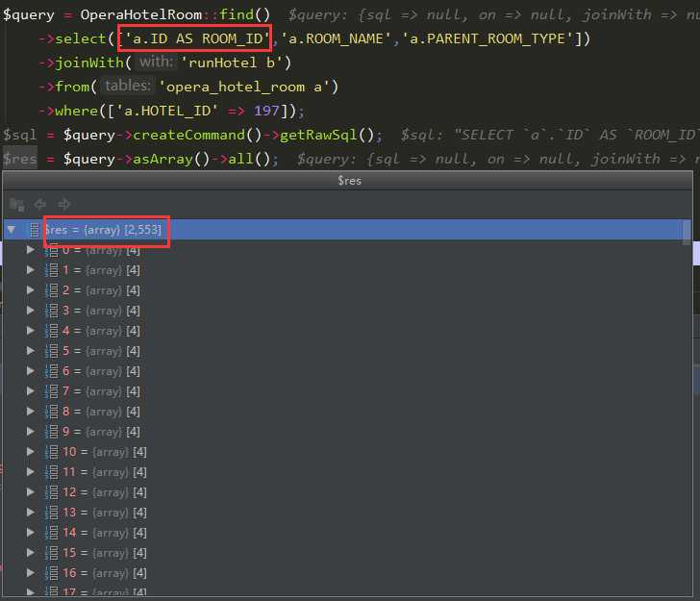This screenshot has width=700, height=601.
Task: Expand array element 4
Action: coord(31,331)
